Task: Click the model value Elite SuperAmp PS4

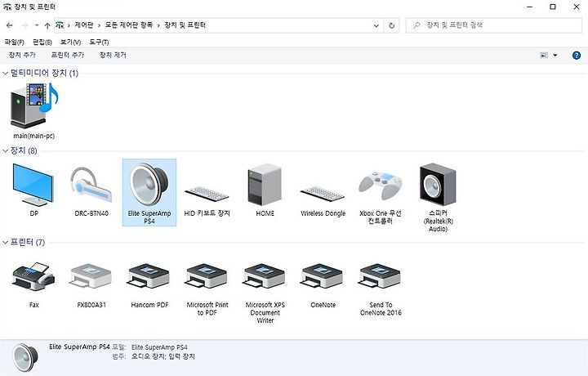Action: (x=159, y=347)
